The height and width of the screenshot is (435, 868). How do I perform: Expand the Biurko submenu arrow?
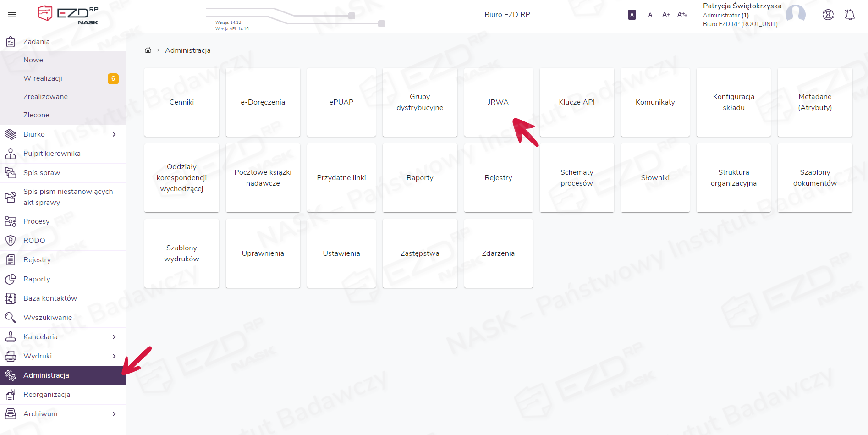(114, 134)
